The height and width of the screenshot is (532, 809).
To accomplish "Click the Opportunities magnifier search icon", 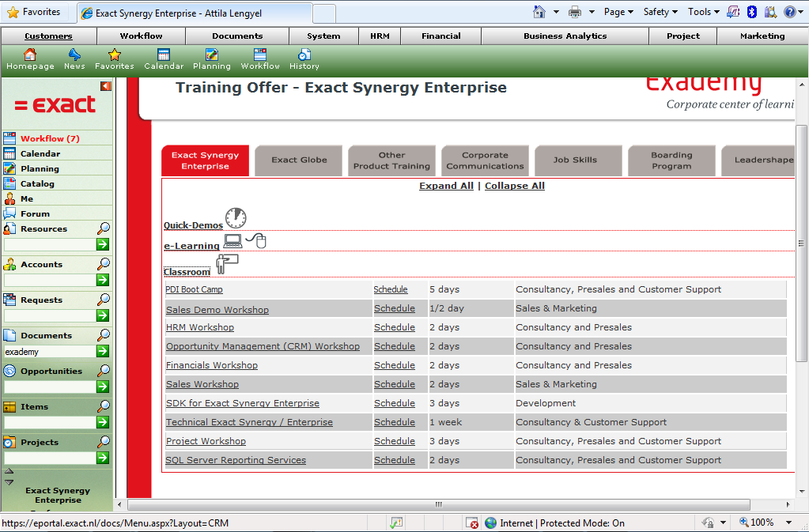I will (x=103, y=371).
